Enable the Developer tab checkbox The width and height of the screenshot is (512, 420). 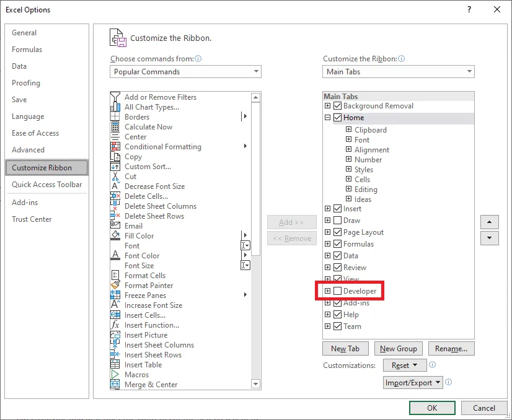(x=337, y=291)
